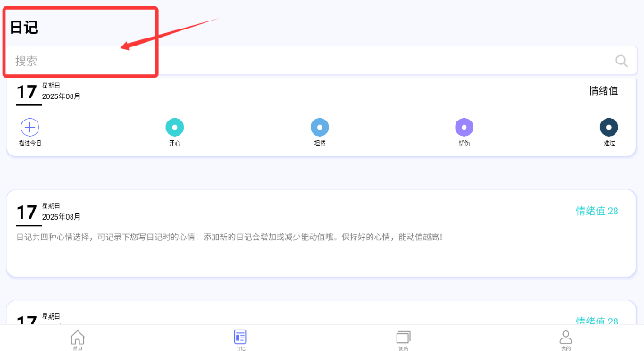Choose the light blue mood circle

(320, 127)
